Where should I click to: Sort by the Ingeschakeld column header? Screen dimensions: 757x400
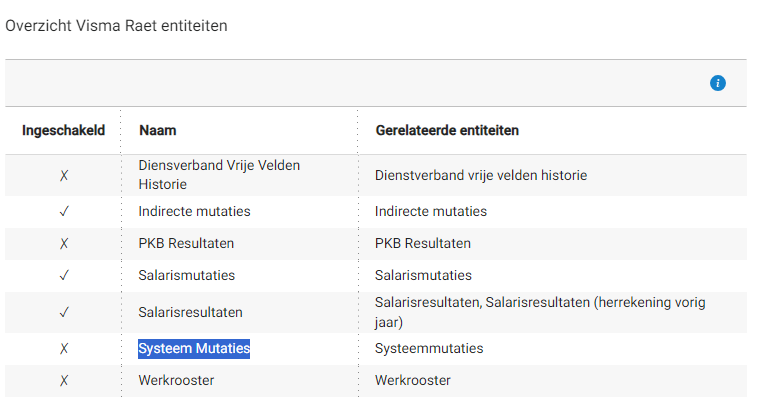click(63, 131)
